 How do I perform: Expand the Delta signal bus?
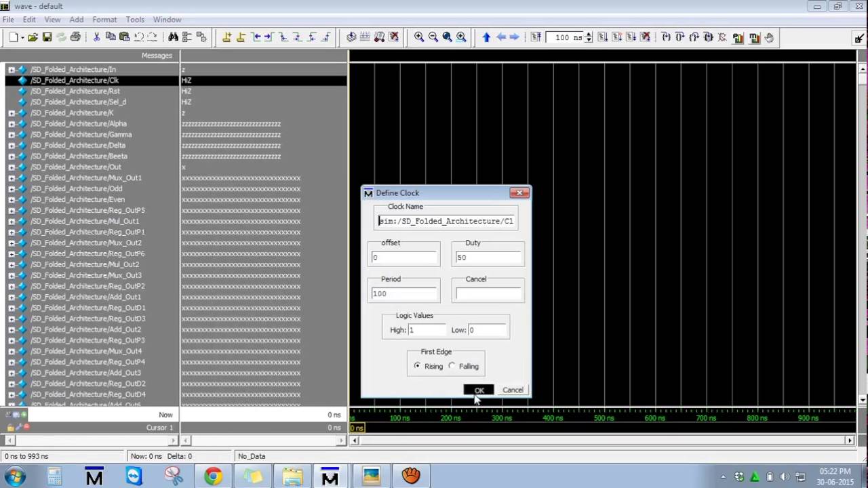(x=12, y=145)
